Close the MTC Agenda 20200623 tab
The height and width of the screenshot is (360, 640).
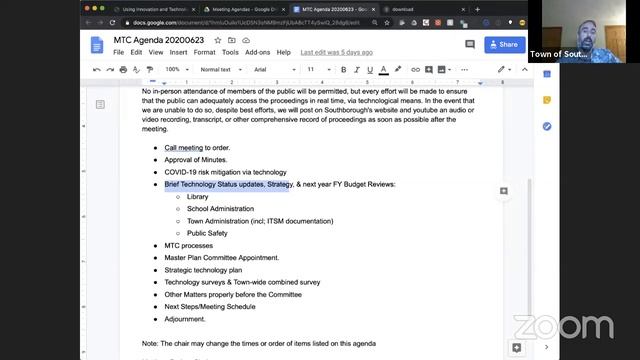373,9
